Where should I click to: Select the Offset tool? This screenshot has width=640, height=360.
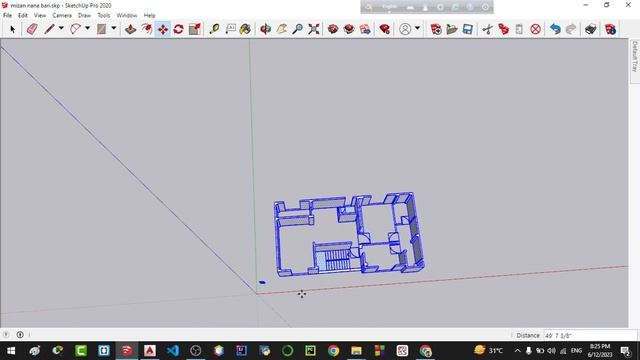click(147, 29)
